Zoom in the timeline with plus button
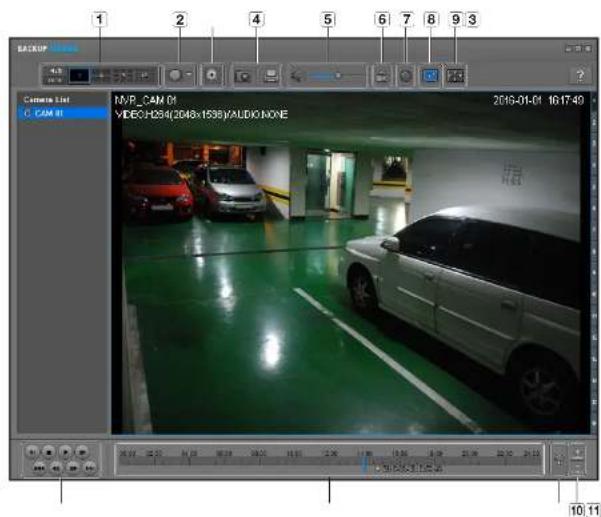The height and width of the screenshot is (517, 601). point(578,452)
